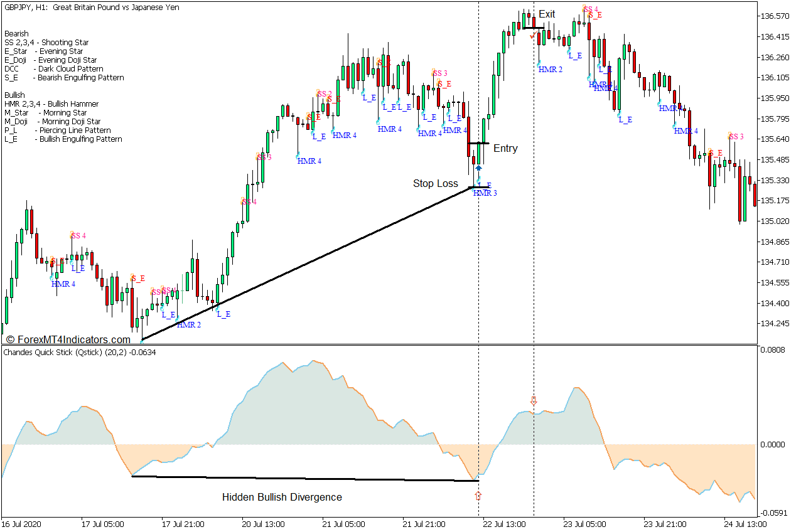Click the orange down arrow above the Qstick histogram
Viewport: 801px width, 532px height.
[x=534, y=400]
